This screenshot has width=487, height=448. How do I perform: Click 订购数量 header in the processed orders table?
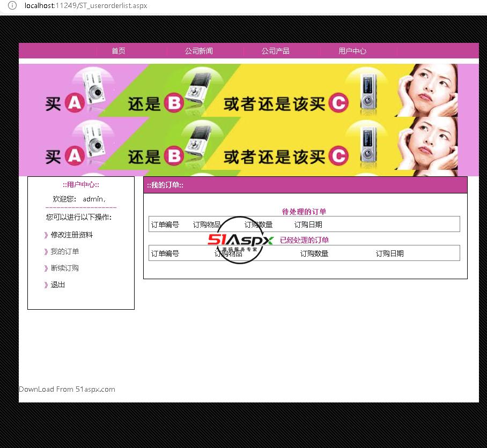[x=314, y=254]
